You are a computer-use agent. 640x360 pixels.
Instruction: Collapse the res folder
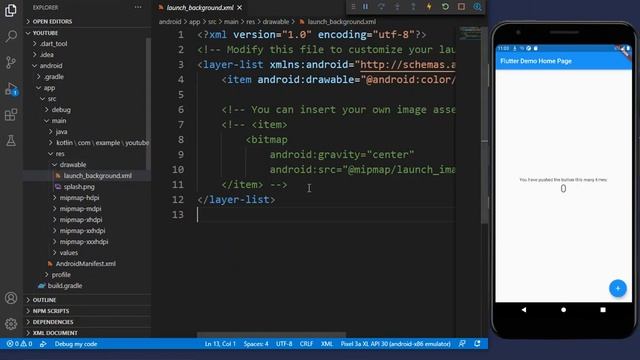click(x=86, y=154)
